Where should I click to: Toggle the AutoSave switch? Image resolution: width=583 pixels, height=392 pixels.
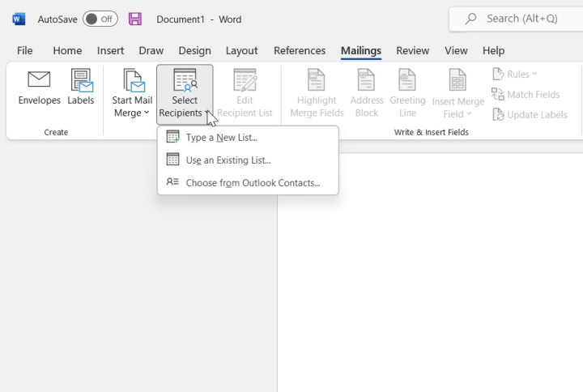[100, 19]
